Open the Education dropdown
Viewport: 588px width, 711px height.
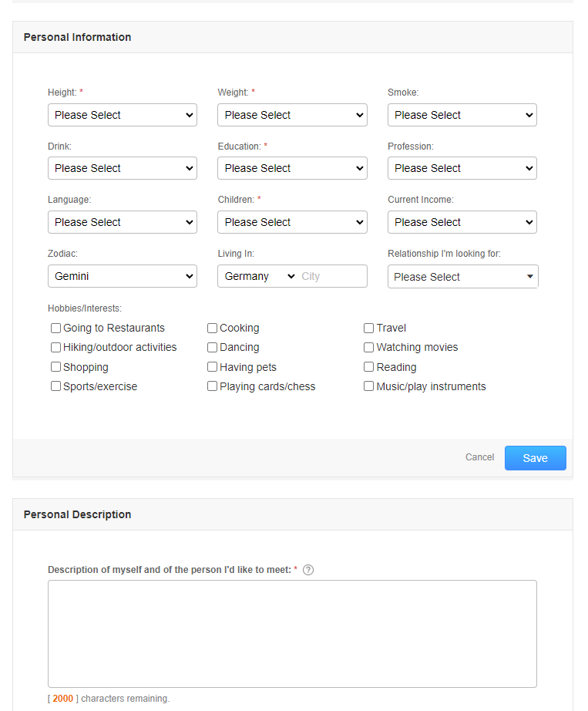[292, 168]
